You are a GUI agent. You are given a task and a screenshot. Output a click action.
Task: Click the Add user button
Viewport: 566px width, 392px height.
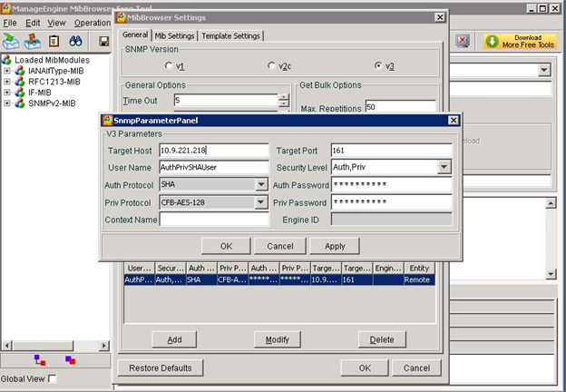point(174,339)
